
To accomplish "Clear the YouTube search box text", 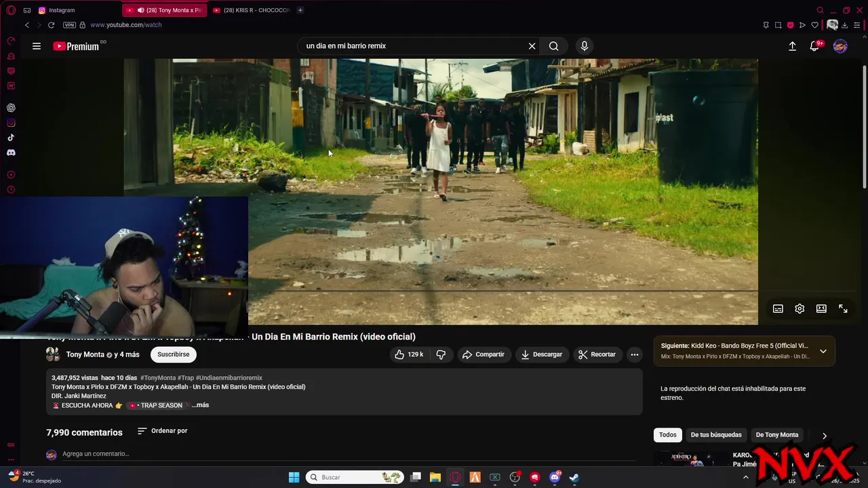I will 532,46.
